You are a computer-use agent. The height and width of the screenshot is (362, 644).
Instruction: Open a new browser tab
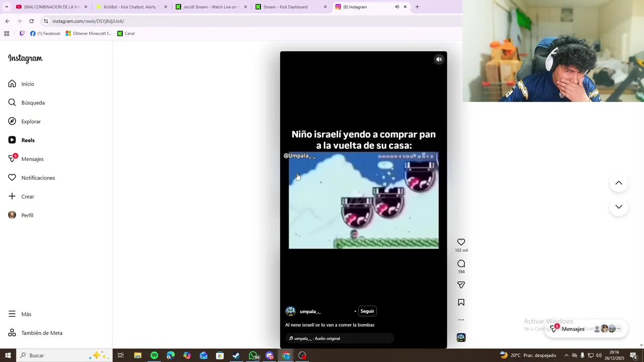(x=417, y=7)
